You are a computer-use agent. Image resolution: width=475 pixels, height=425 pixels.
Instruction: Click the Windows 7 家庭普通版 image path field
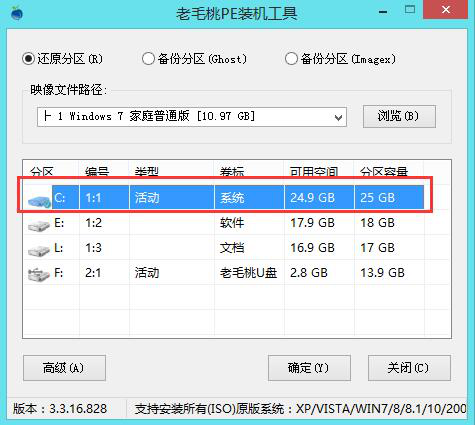tap(192, 117)
